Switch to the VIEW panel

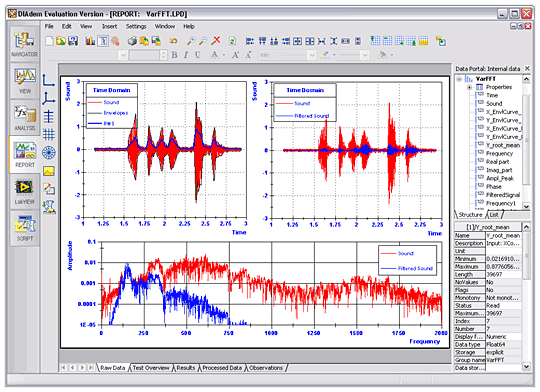[x=24, y=81]
